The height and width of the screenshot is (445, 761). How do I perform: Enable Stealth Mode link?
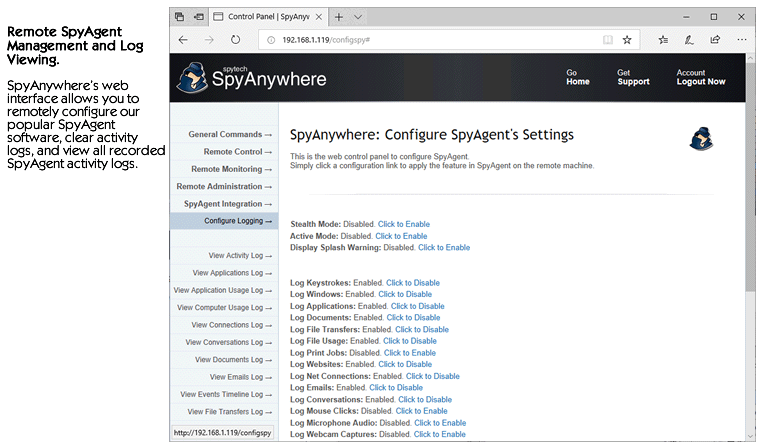(404, 224)
